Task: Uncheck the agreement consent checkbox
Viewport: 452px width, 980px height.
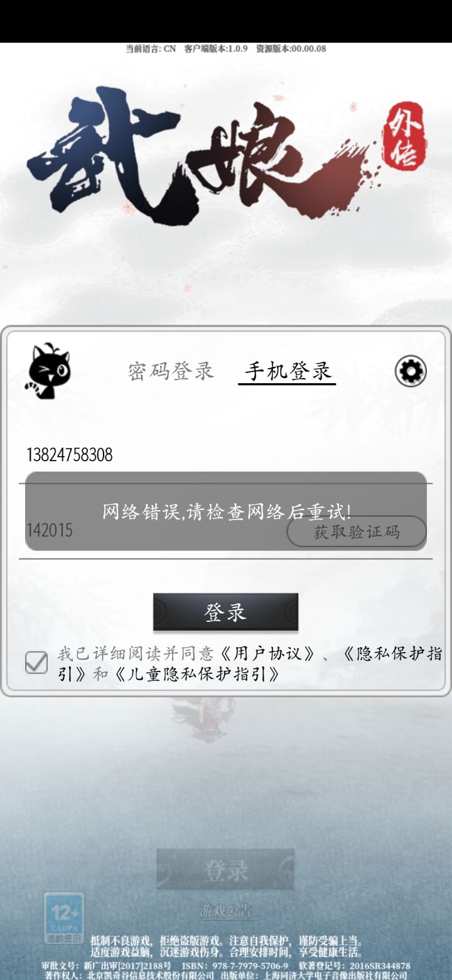Action: pyautogui.click(x=36, y=663)
